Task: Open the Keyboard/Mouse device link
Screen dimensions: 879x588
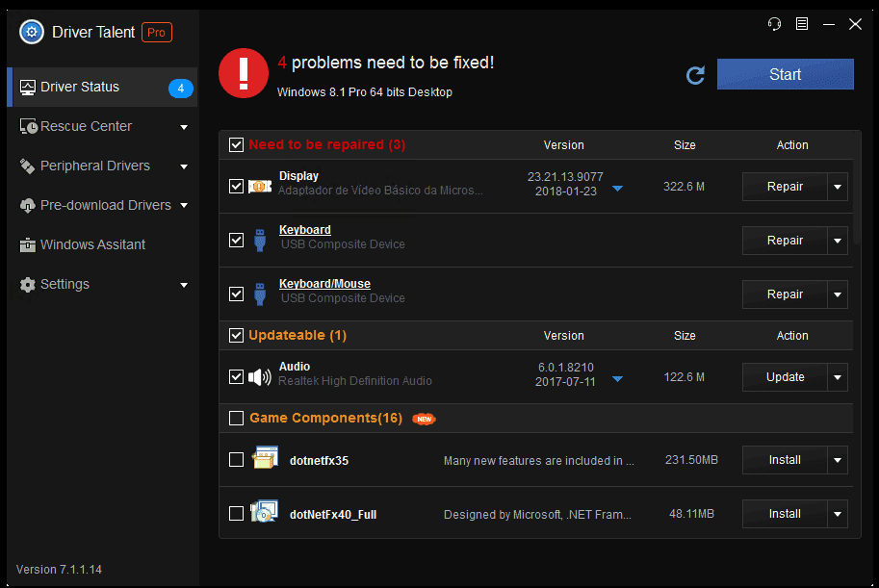Action: (x=324, y=284)
